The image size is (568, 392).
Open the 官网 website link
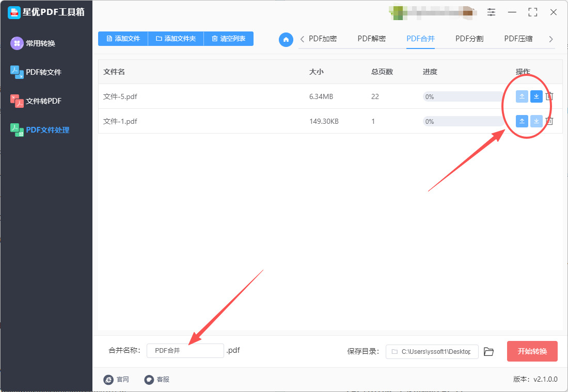pos(116,379)
